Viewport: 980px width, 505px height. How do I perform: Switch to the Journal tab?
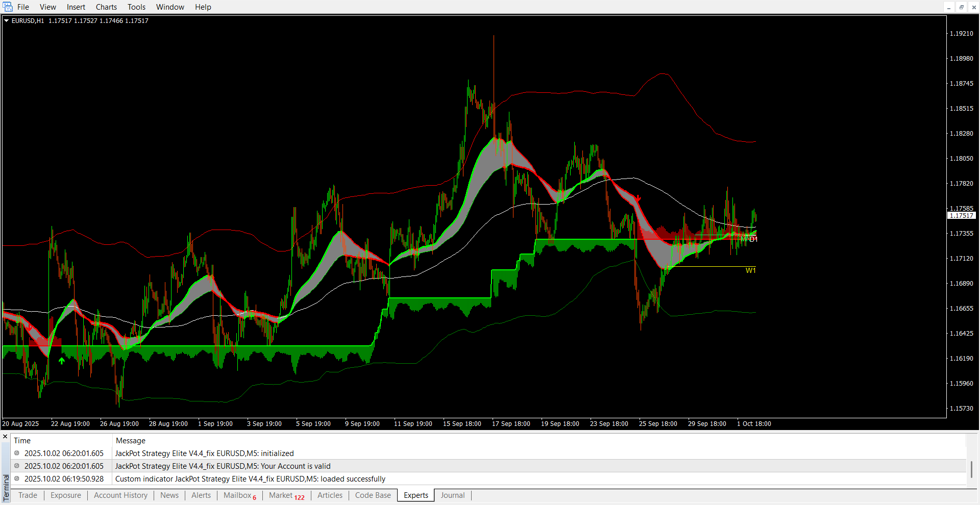pos(453,495)
